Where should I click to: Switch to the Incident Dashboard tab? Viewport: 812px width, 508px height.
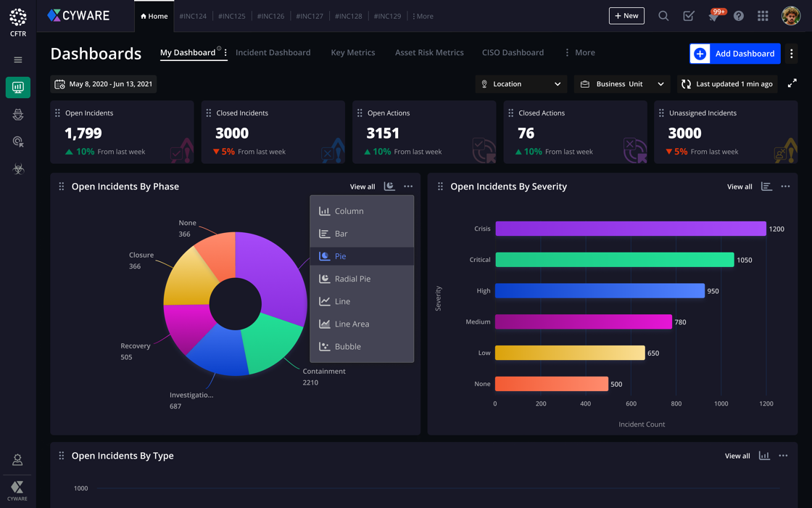pyautogui.click(x=273, y=53)
